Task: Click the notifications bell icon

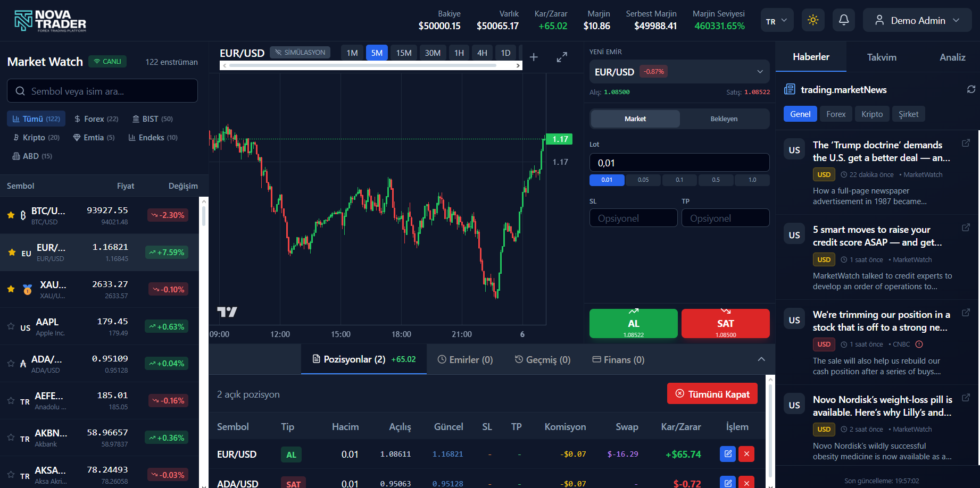Action: click(844, 19)
